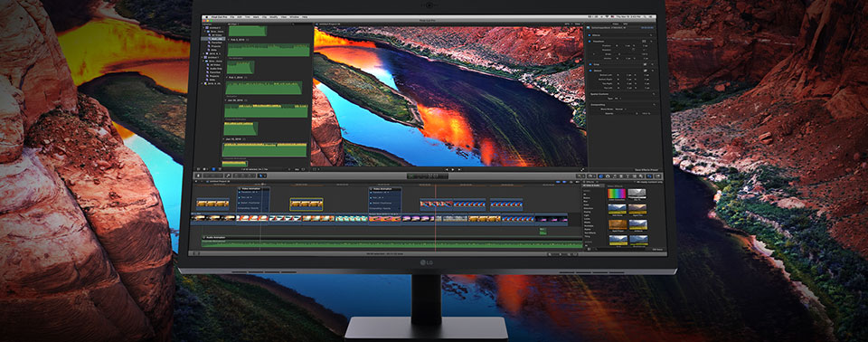The width and height of the screenshot is (868, 342).
Task: Open the Enhancements magic wand menu
Action: pos(580,176)
